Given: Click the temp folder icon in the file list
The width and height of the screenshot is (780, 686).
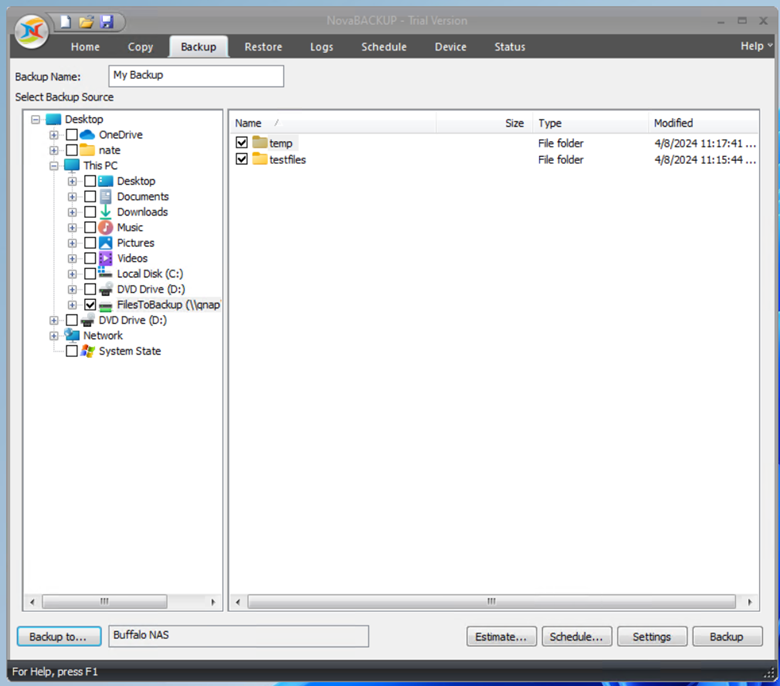Looking at the screenshot, I should (x=260, y=143).
